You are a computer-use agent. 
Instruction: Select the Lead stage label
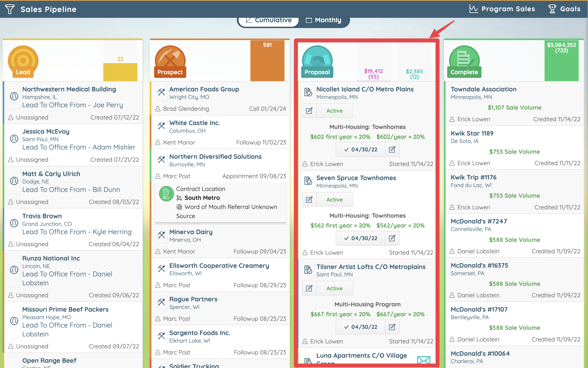click(23, 72)
